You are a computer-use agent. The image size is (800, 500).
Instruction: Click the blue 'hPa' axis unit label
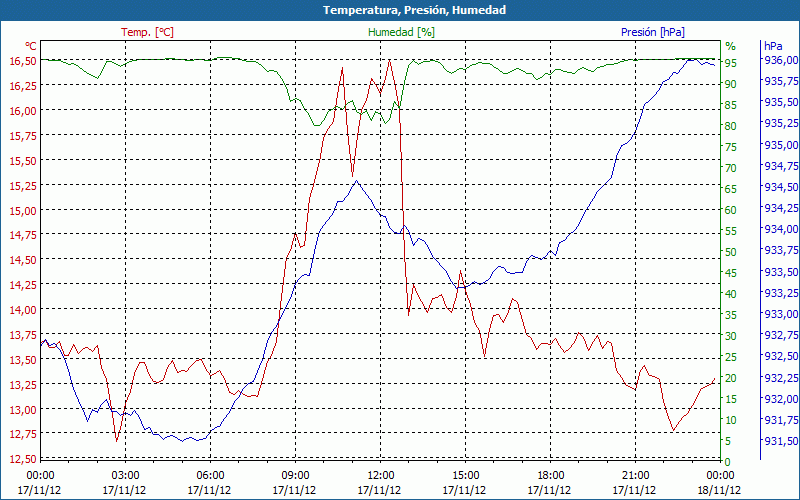(773, 46)
